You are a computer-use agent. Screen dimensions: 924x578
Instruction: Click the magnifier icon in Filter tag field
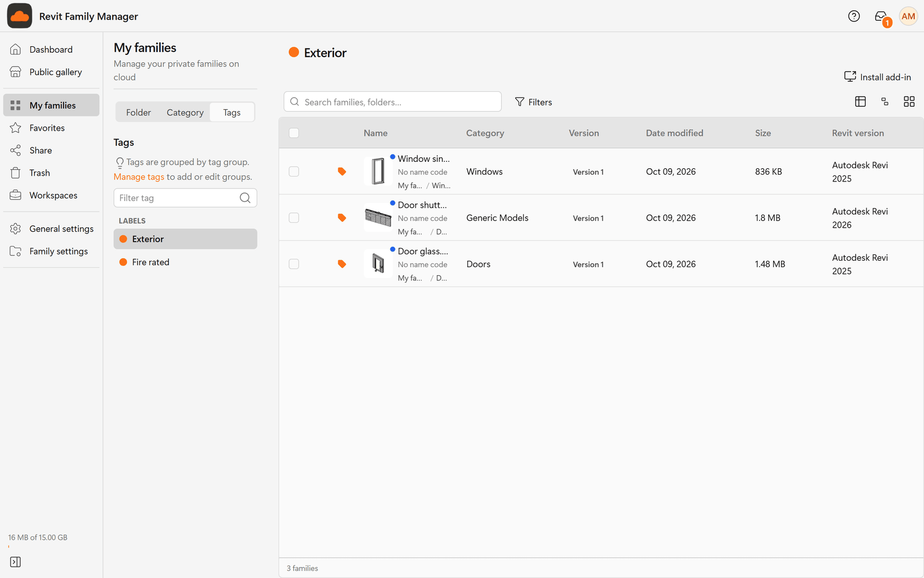point(245,198)
